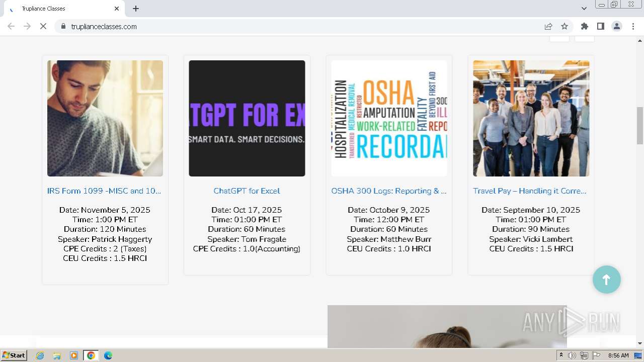
Task: Click the 8:56 AM clock
Action: click(618, 355)
